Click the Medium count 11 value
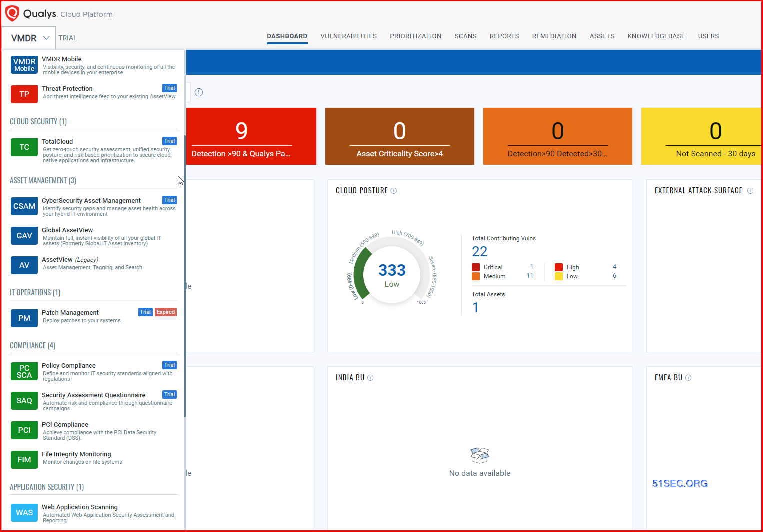The width and height of the screenshot is (763, 532). tap(530, 276)
